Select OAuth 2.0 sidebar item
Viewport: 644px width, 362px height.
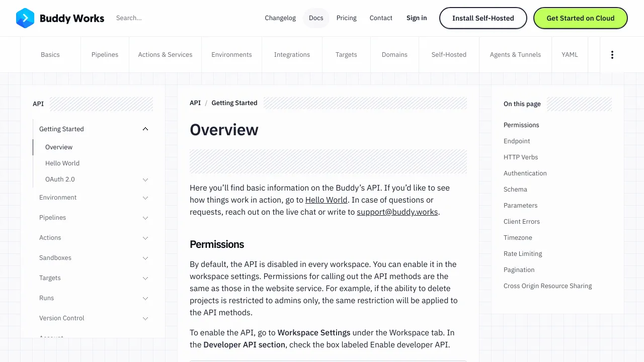[x=60, y=179]
